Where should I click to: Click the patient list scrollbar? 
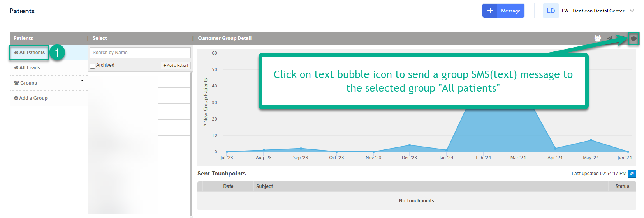pyautogui.click(x=191, y=144)
